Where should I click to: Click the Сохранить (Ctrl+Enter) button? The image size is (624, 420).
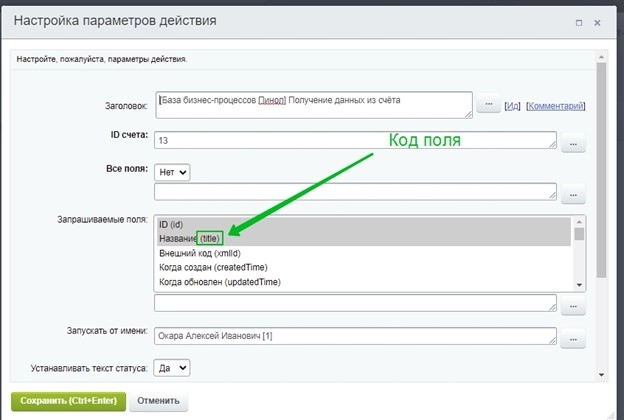coord(68,401)
